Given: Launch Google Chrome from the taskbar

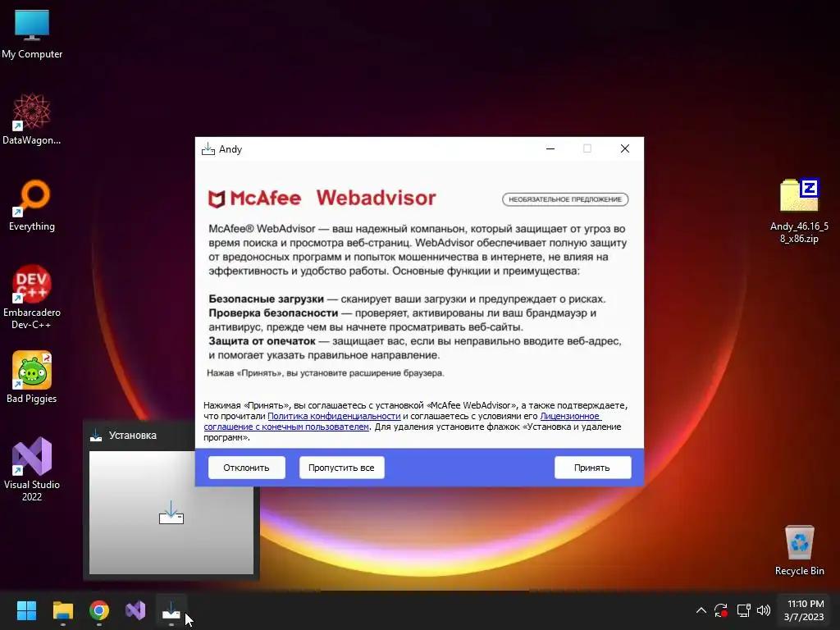Looking at the screenshot, I should [x=99, y=610].
